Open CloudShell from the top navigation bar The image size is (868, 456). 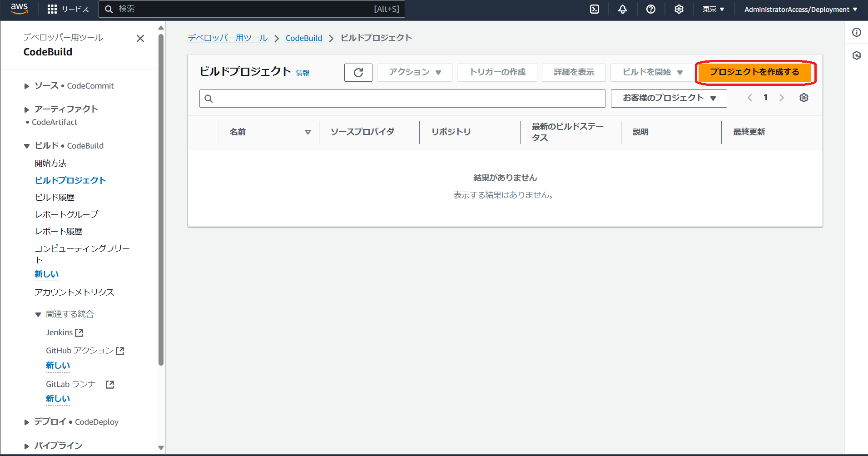coord(595,9)
